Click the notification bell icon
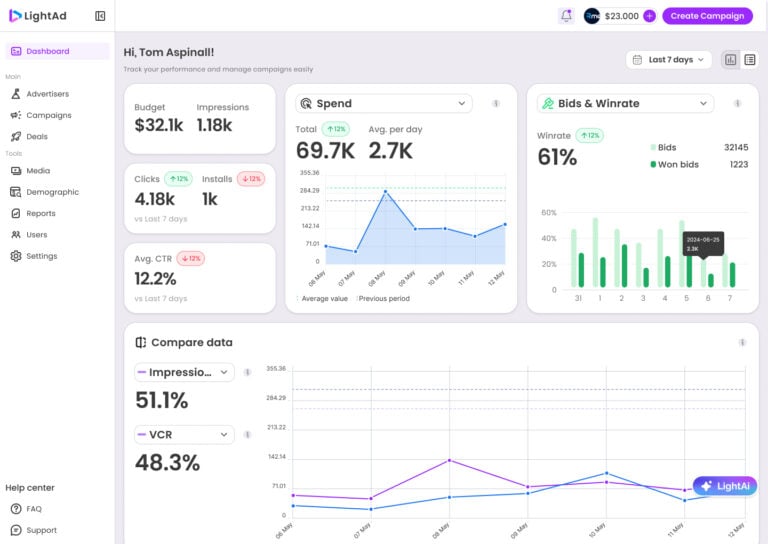The height and width of the screenshot is (544, 768). (566, 16)
